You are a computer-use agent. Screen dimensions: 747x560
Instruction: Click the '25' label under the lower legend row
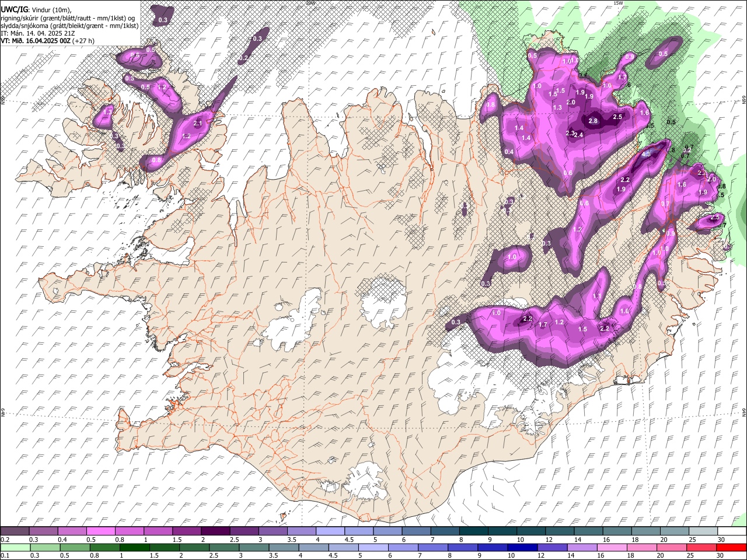691,555
